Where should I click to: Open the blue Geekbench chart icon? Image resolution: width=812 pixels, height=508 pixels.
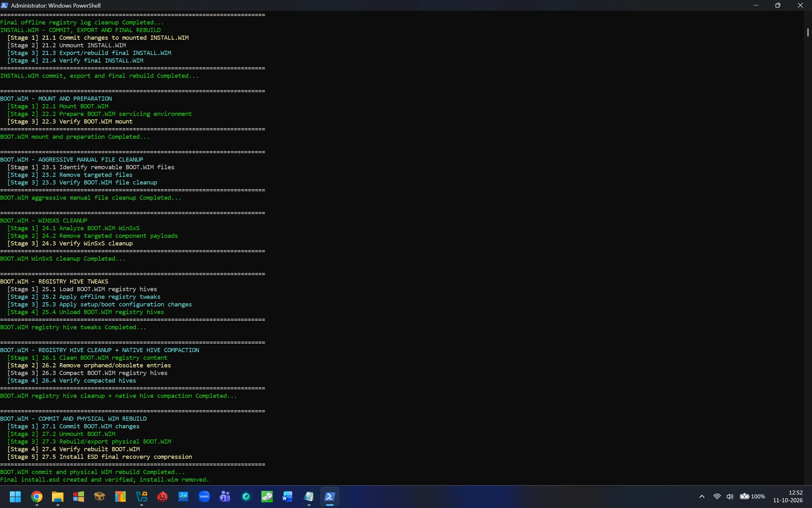tap(183, 496)
